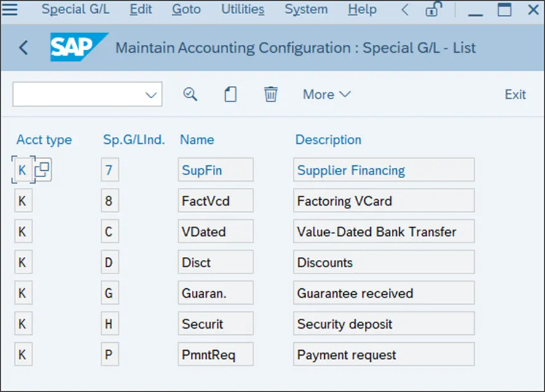Click the value help icon beside K
The image size is (545, 392).
(x=42, y=170)
